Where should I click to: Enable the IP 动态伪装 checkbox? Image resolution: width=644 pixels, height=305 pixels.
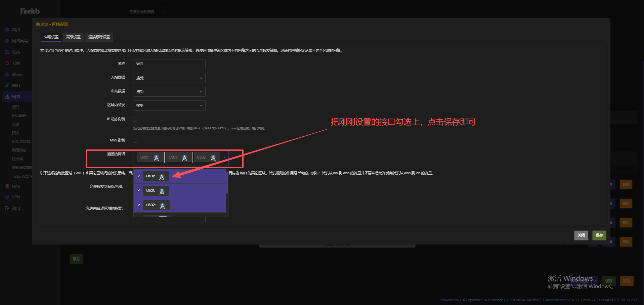(x=135, y=120)
